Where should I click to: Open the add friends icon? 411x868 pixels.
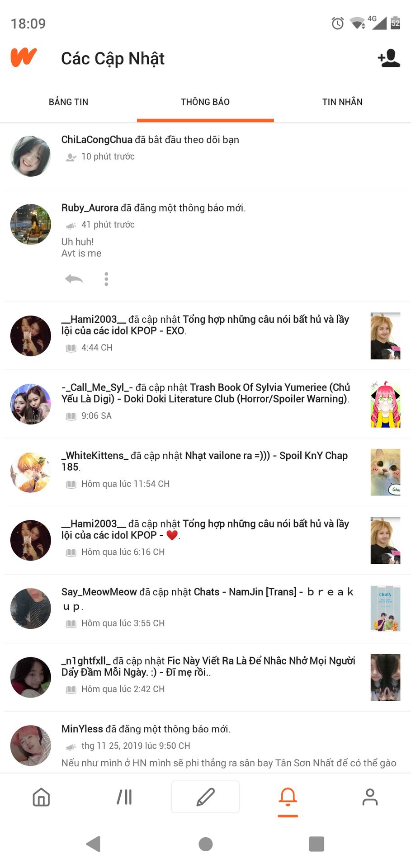pyautogui.click(x=389, y=58)
